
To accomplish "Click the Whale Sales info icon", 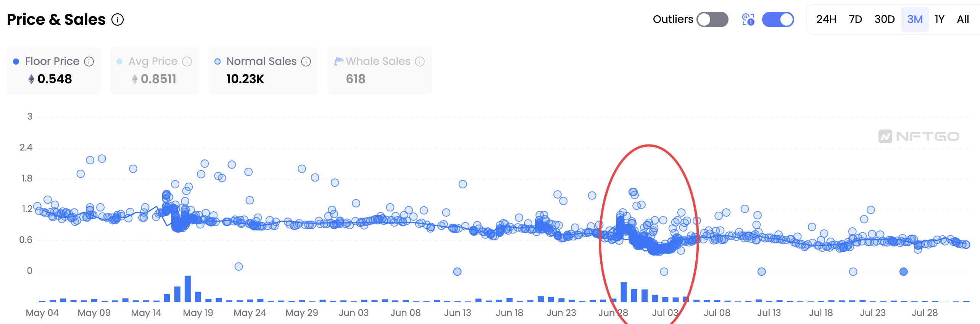I will [x=420, y=62].
